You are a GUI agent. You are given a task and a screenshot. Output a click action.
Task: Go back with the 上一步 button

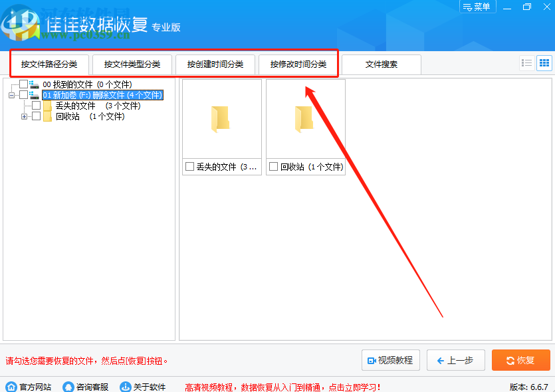tap(455, 360)
